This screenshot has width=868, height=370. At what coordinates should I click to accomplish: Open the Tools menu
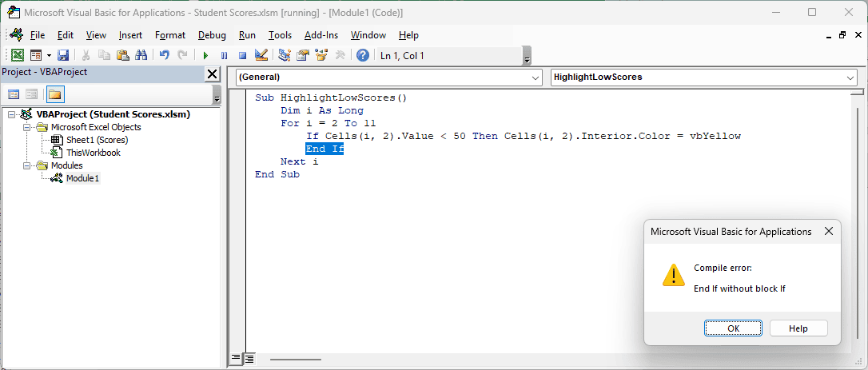tap(280, 35)
